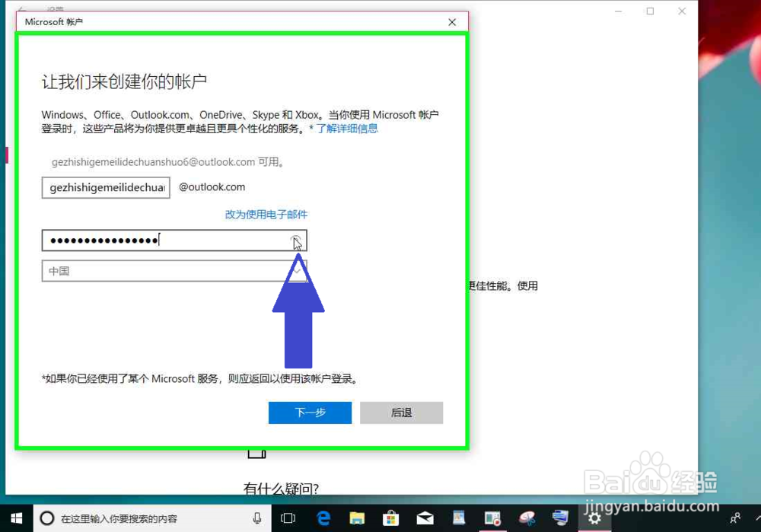Maximize the Settings window
Screen dimensions: 761x532
(651, 11)
